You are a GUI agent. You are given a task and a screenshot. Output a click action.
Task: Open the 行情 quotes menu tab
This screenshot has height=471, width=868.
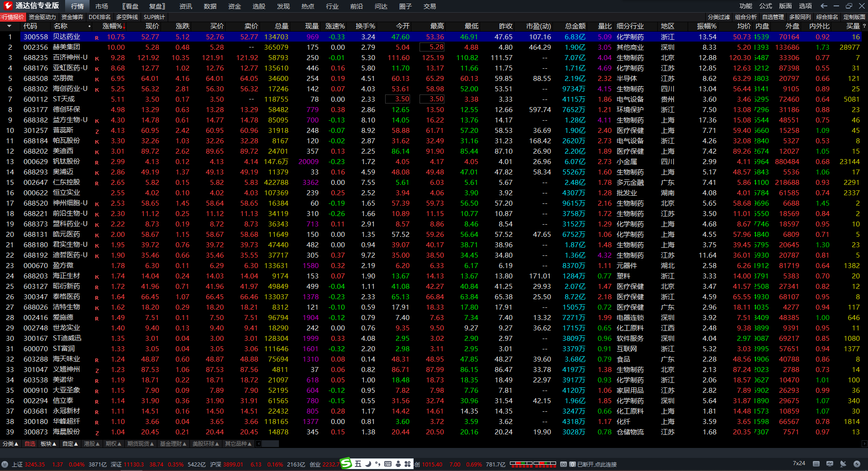click(77, 6)
